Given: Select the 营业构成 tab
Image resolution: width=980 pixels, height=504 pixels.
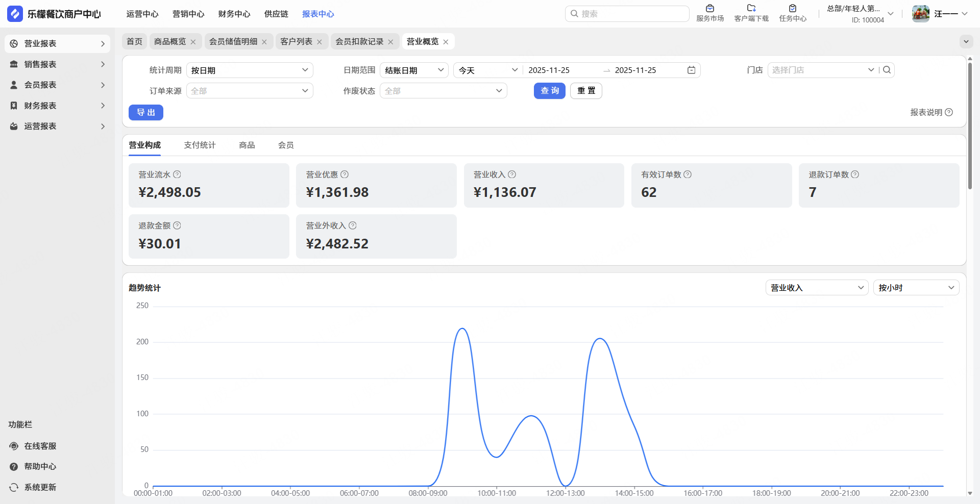Looking at the screenshot, I should (x=144, y=145).
